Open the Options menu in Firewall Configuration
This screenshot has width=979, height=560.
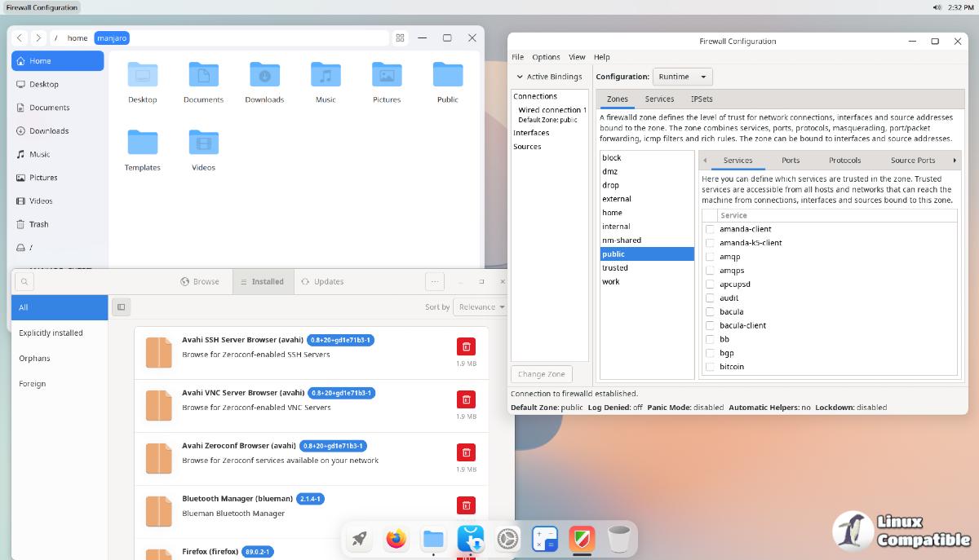tap(546, 57)
